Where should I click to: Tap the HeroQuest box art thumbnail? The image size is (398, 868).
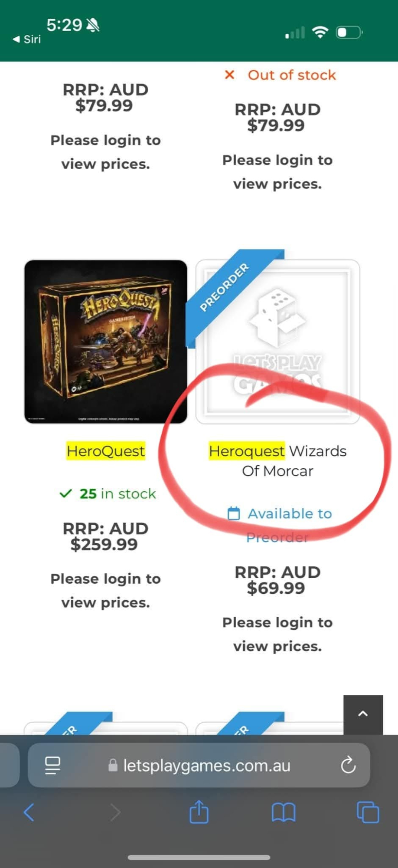tap(106, 342)
